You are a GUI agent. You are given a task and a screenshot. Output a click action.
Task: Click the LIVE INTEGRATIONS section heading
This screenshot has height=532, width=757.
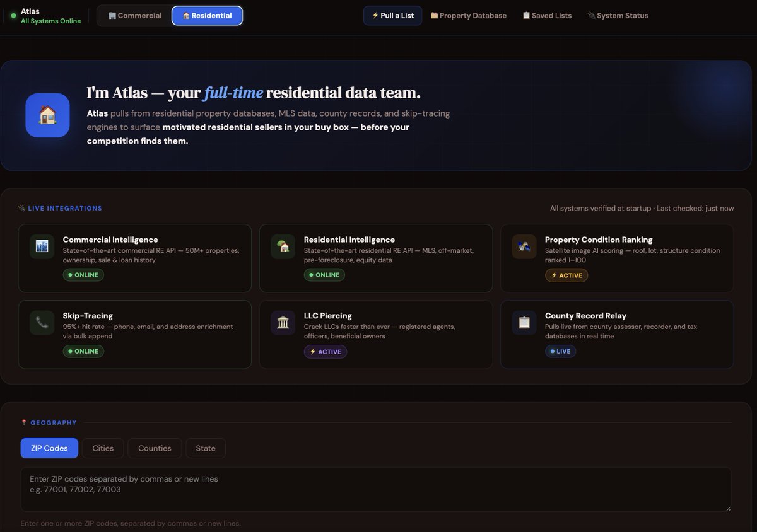65,208
